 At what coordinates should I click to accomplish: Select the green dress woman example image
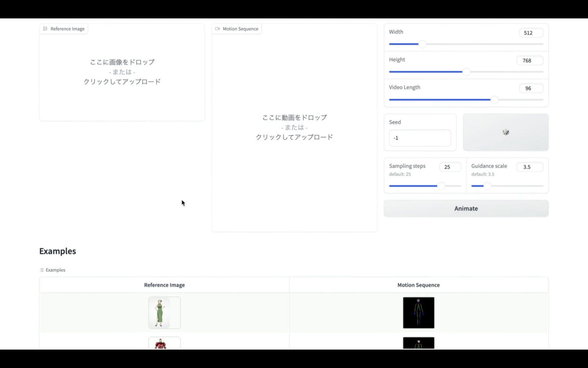[x=164, y=312]
